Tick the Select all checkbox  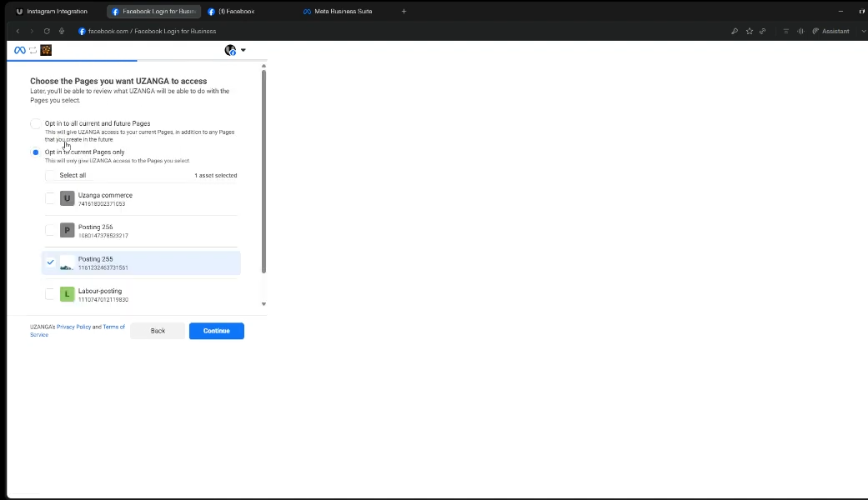(x=50, y=175)
